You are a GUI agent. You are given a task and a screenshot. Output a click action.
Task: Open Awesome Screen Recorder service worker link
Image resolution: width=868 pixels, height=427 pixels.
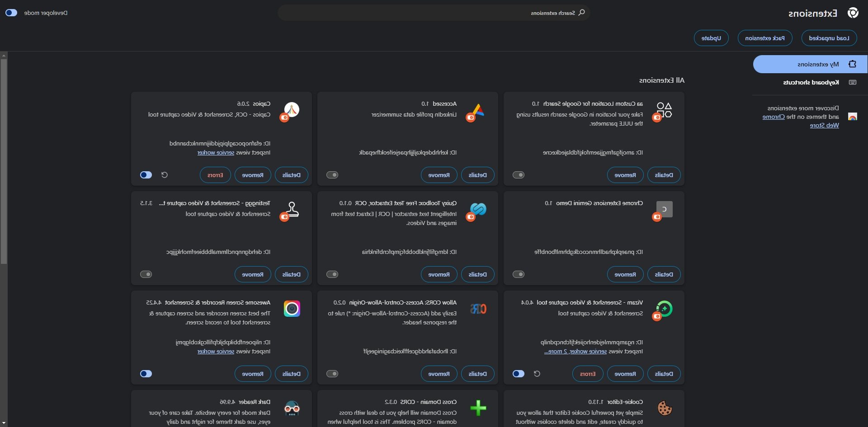click(216, 352)
